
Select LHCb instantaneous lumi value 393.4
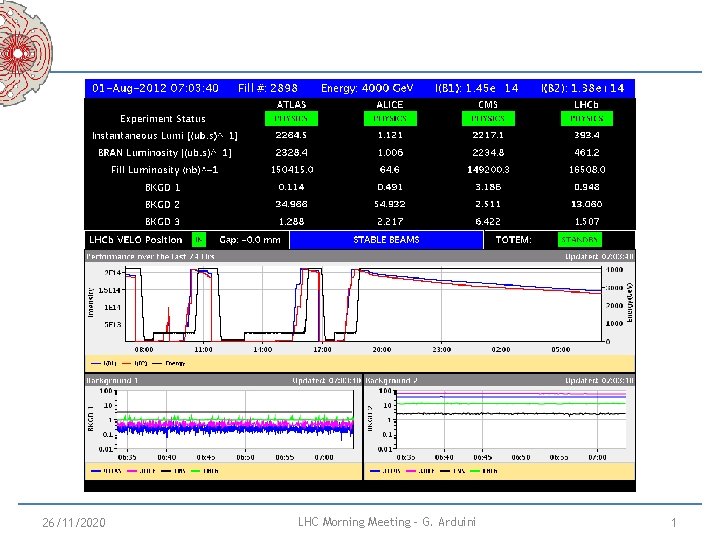(x=586, y=135)
